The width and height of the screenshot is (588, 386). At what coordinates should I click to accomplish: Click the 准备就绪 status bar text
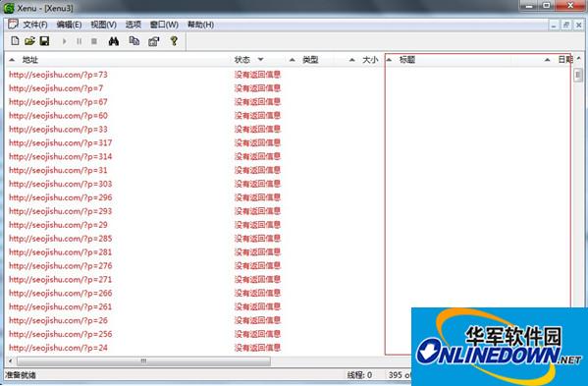tap(21, 375)
